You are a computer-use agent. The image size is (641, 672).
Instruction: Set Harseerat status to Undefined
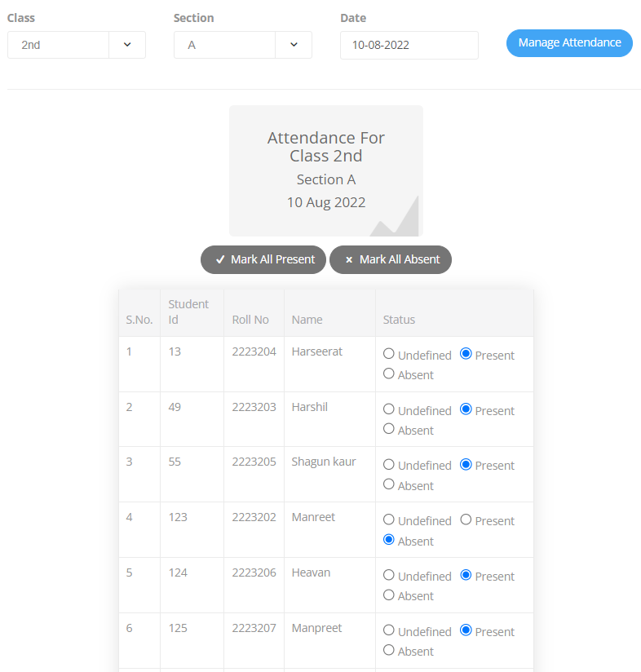389,354
